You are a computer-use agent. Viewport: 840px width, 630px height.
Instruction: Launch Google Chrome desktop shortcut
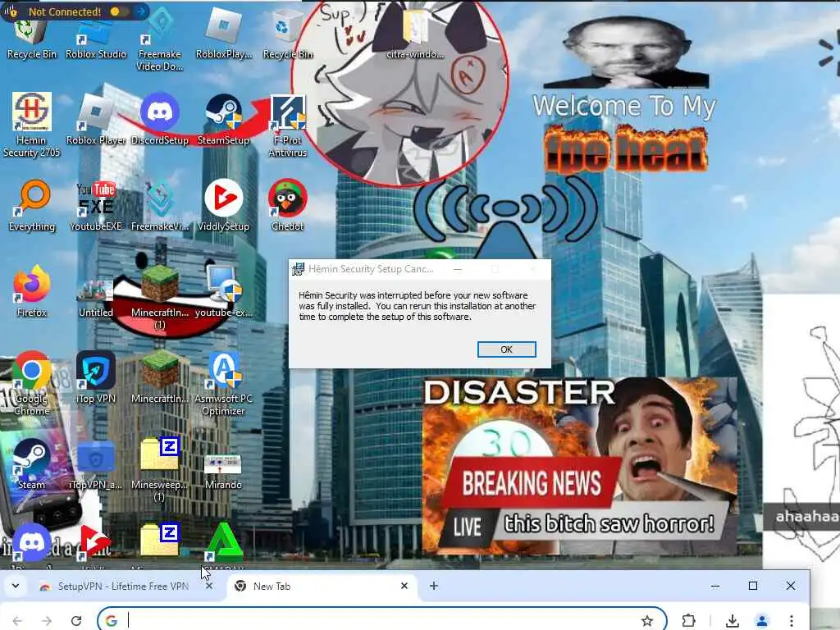32,384
